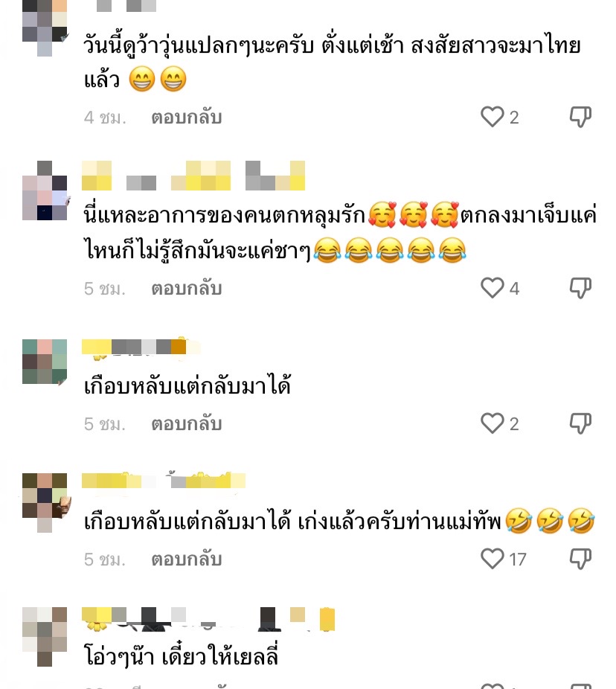Dislike the ท่านแม่ทัพ comment
Image resolution: width=616 pixels, height=689 pixels.
[580, 559]
